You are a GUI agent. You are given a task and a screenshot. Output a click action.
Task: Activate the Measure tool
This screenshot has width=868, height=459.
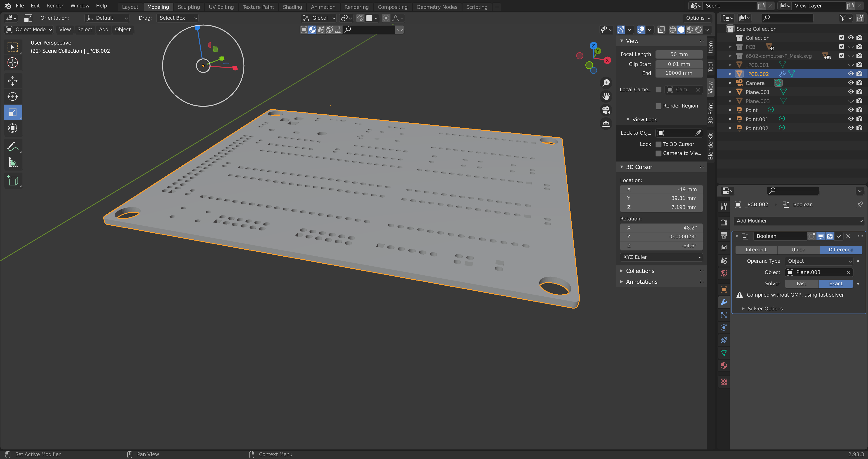pyautogui.click(x=12, y=163)
